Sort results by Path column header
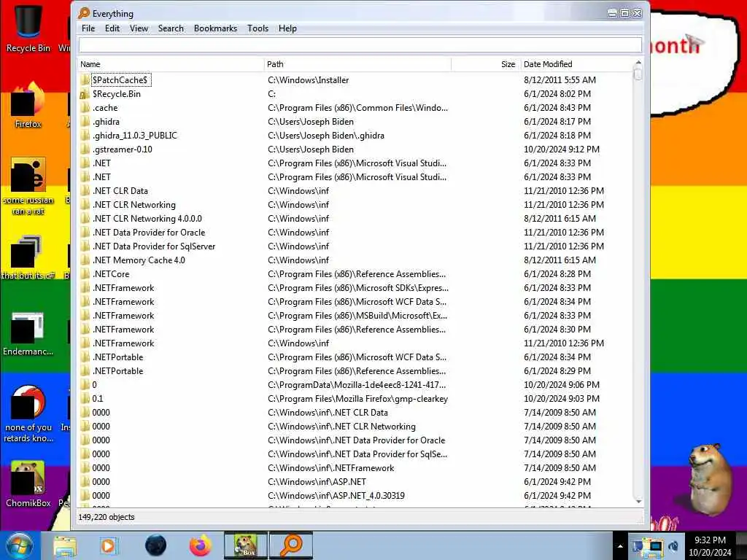The width and height of the screenshot is (747, 560). click(x=357, y=64)
